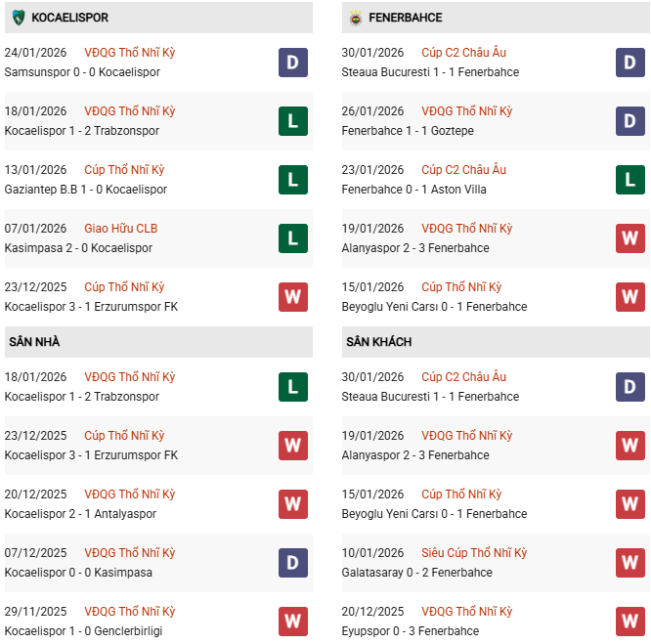Open Samsunspor 0 - 0 Kocaelispor match details
This screenshot has height=644, width=651.
82,72
